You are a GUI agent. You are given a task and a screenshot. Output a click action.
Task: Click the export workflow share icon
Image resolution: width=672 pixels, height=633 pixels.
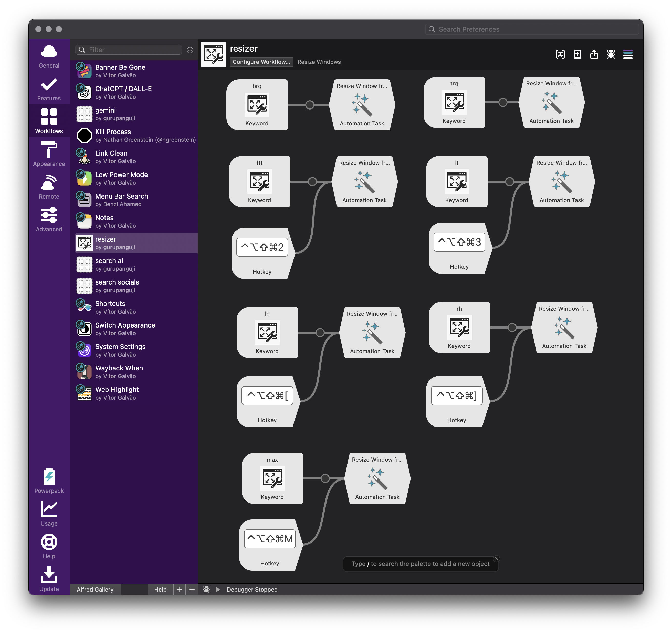(594, 54)
